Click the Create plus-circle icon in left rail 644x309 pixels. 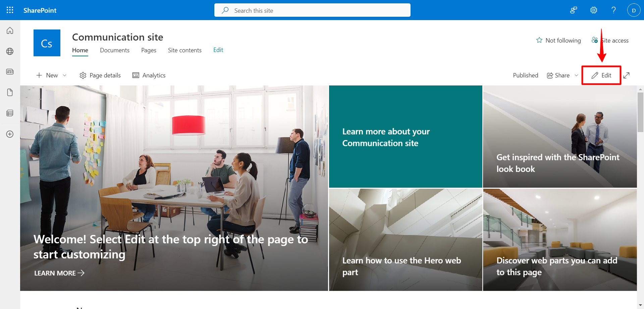coord(10,134)
